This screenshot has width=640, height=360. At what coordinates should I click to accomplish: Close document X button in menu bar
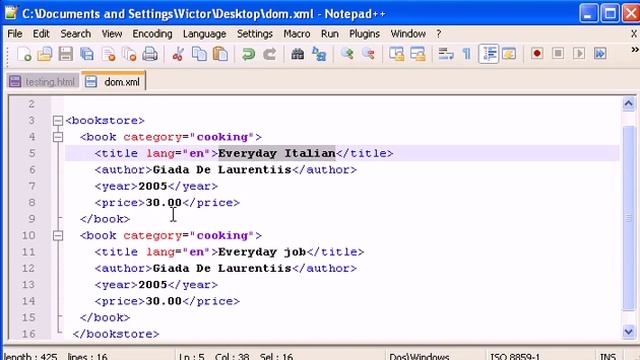pyautogui.click(x=634, y=34)
